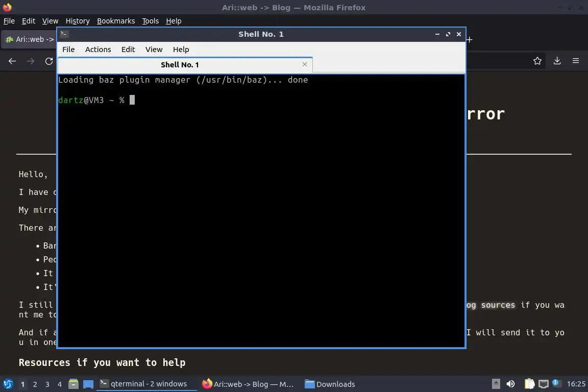Minimize the Shell No. 1 window
588x392 pixels.
pos(437,34)
